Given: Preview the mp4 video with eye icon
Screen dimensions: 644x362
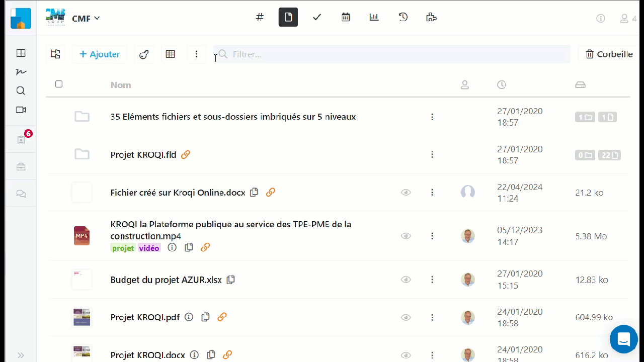Looking at the screenshot, I should (x=406, y=236).
